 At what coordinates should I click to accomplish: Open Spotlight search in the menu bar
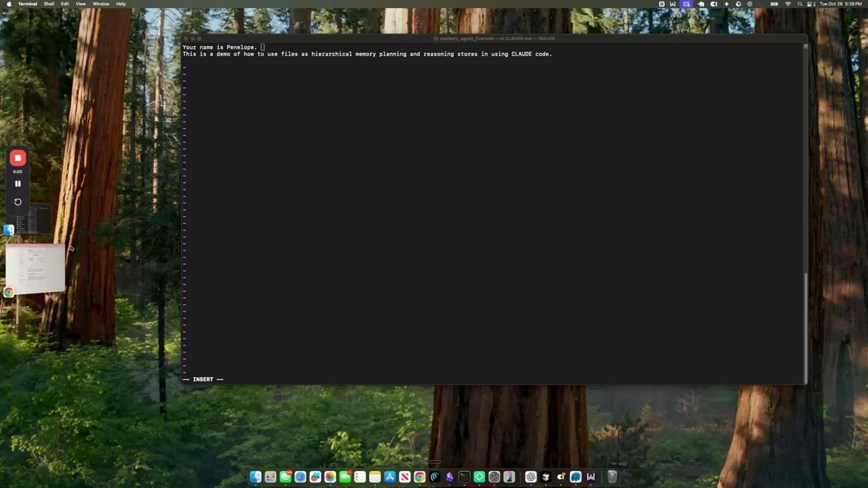click(x=799, y=4)
